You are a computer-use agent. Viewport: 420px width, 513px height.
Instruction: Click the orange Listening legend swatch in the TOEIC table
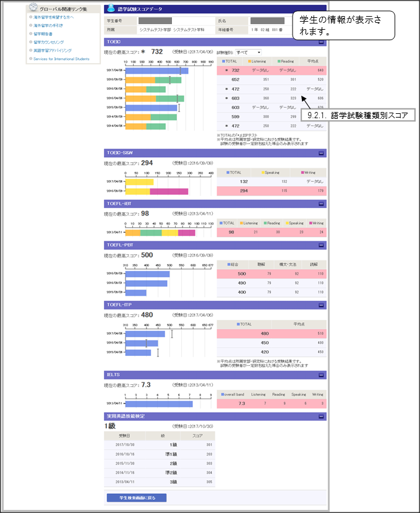pyautogui.click(x=249, y=61)
